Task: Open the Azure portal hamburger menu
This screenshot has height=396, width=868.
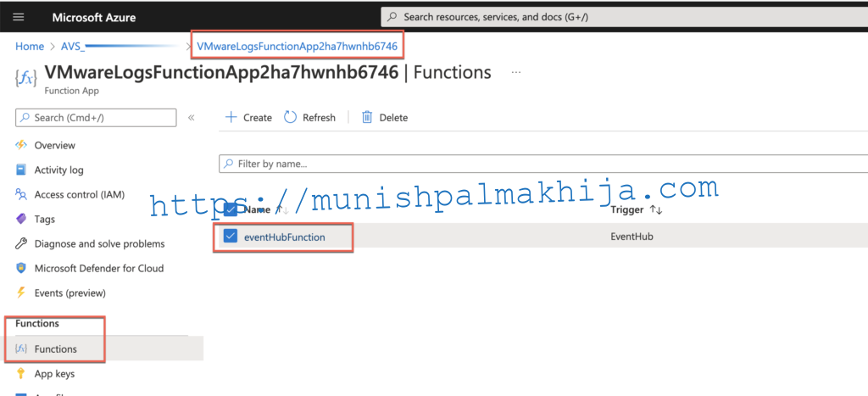Action: [x=19, y=17]
